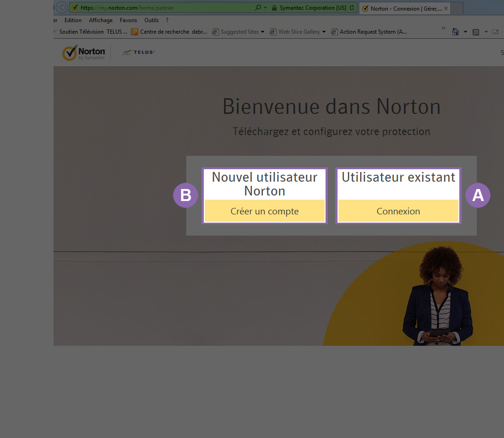Image resolution: width=504 pixels, height=438 pixels.
Task: Click the Read mail icon
Action: 495,32
